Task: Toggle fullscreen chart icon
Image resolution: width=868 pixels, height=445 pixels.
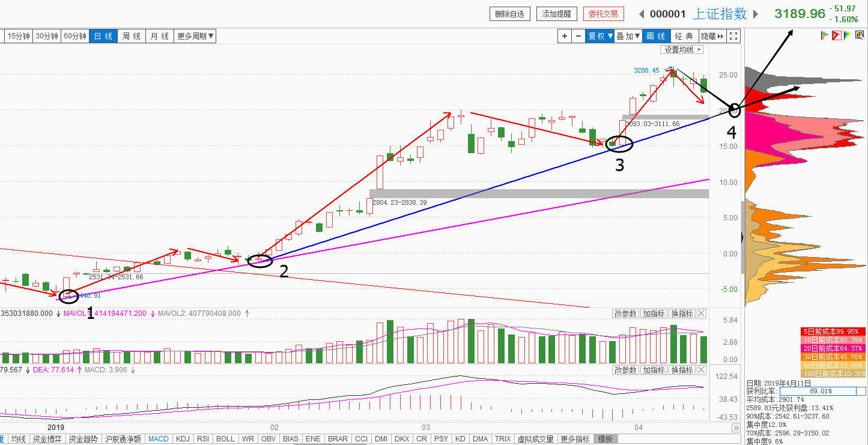Action: coord(733,36)
